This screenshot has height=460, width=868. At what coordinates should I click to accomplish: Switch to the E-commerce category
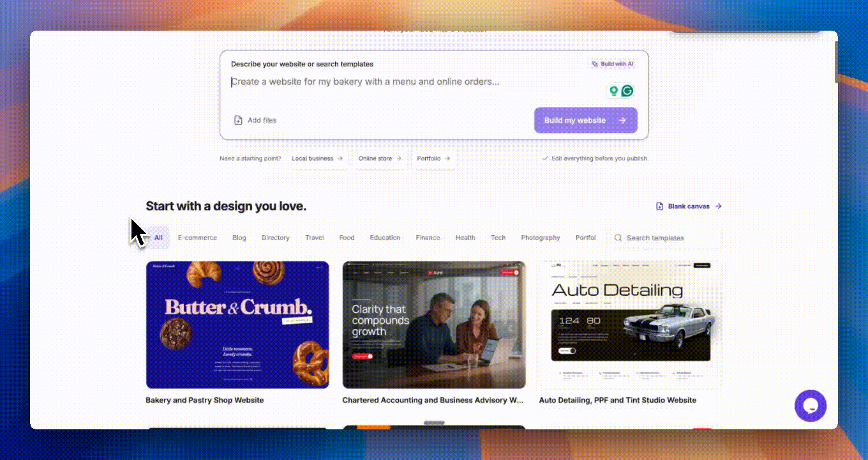[197, 238]
